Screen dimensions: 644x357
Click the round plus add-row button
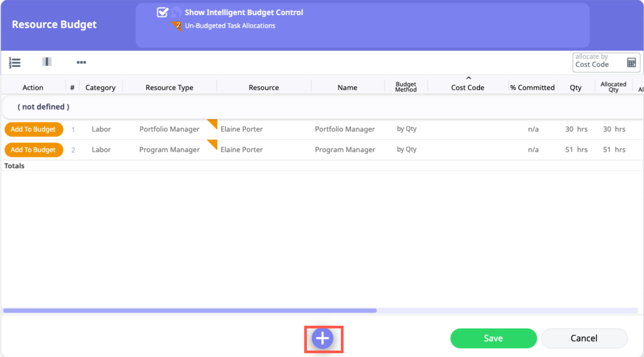point(323,338)
